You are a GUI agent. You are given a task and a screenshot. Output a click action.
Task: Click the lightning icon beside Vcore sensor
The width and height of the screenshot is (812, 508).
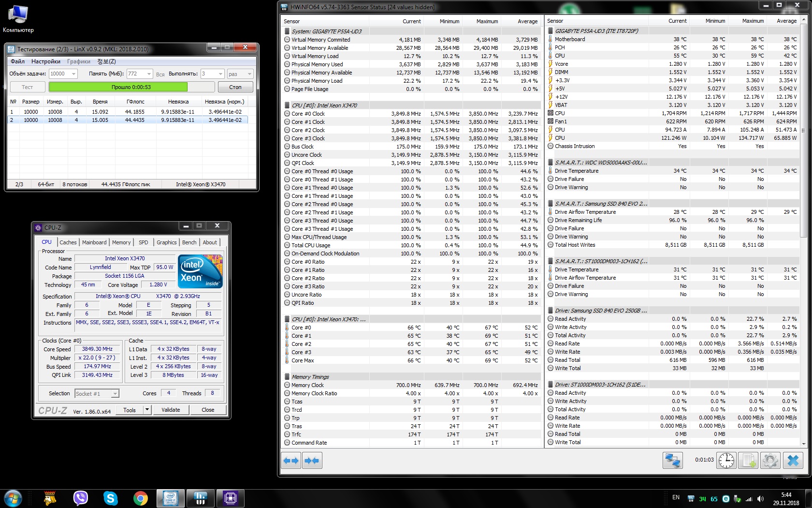550,64
